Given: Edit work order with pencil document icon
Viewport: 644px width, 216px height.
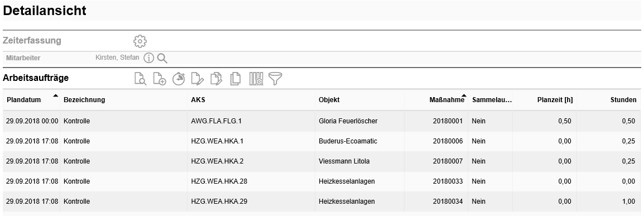Looking at the screenshot, I should (x=198, y=79).
